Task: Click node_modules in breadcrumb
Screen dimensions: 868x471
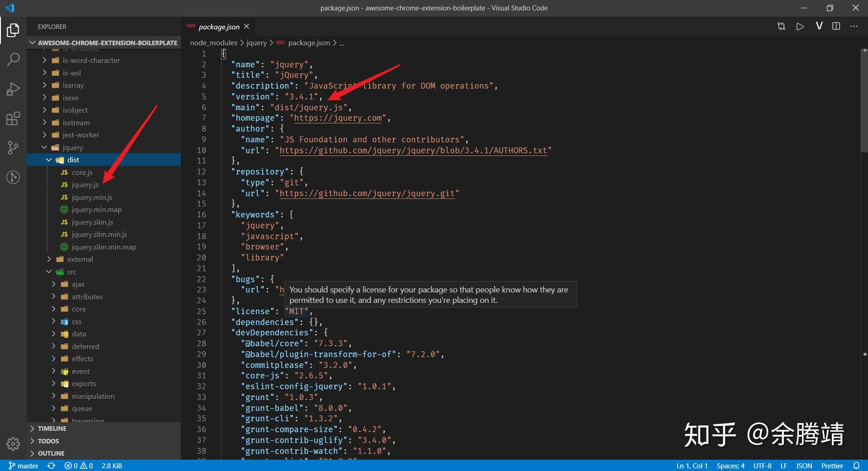Action: 213,43
